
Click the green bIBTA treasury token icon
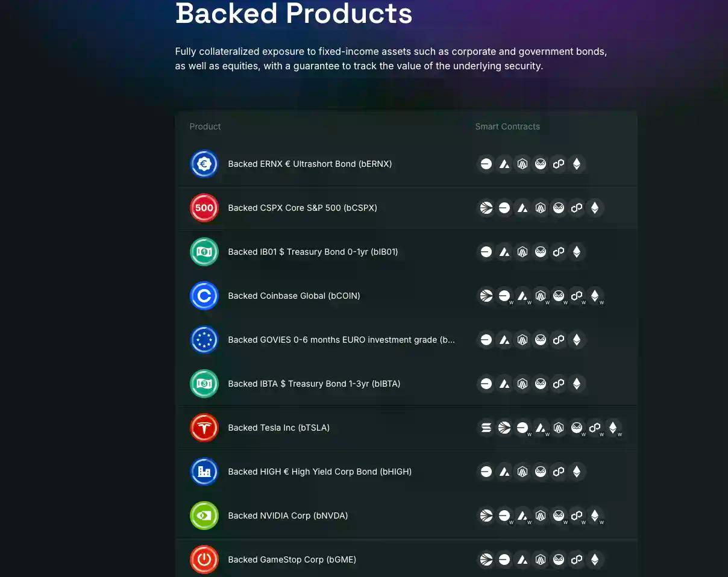(x=204, y=384)
